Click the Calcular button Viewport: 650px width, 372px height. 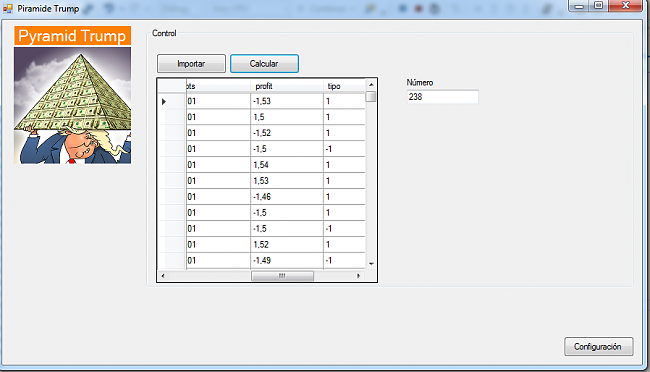point(264,63)
